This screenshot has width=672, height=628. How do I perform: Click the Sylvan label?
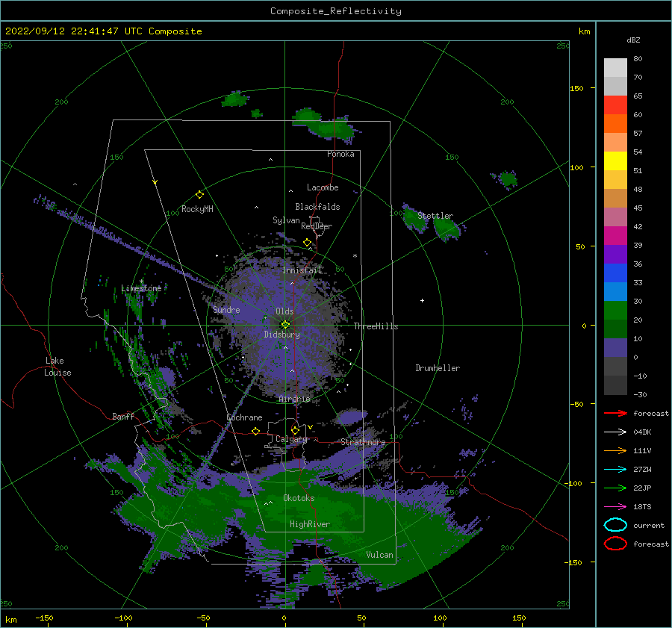[x=286, y=220]
